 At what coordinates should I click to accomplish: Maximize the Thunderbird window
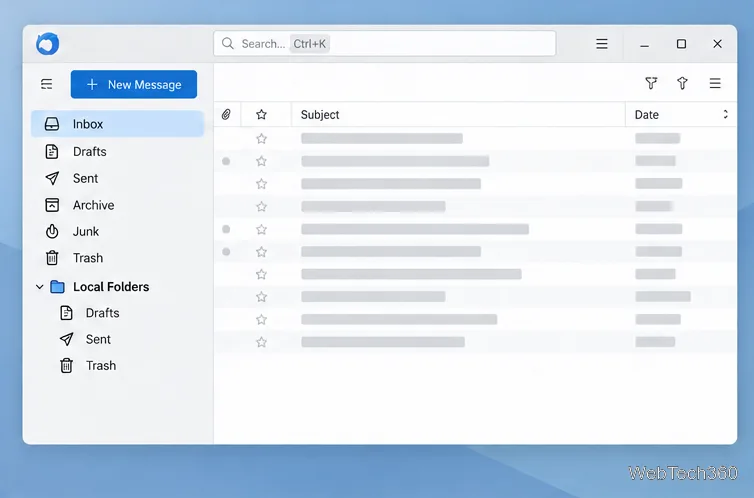pyautogui.click(x=681, y=44)
